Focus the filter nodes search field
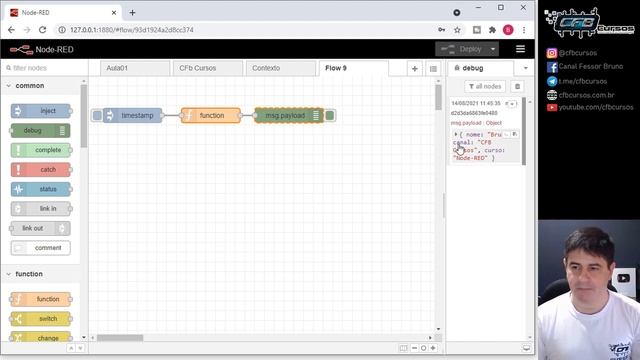The image size is (640, 360). coord(45,68)
